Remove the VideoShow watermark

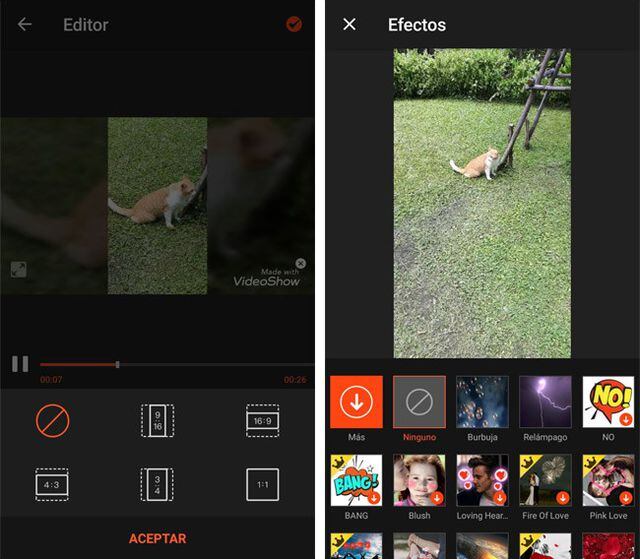[x=301, y=264]
